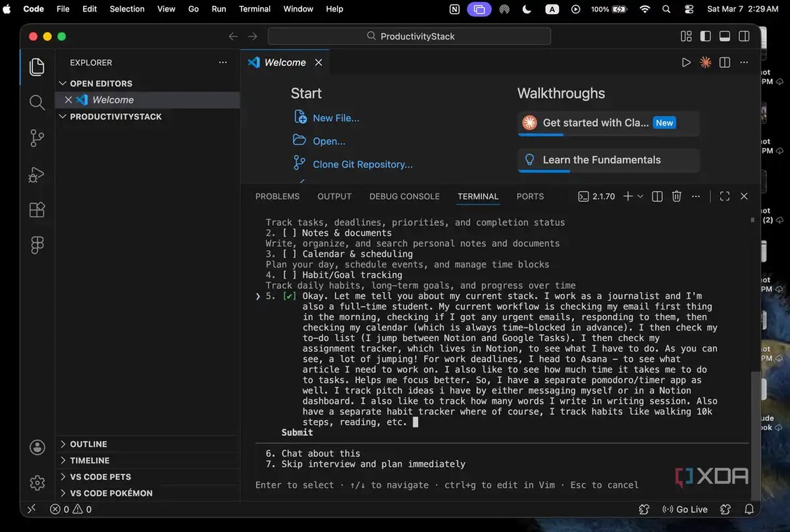Create a new terminal with plus icon
790x532 pixels.
pos(627,196)
